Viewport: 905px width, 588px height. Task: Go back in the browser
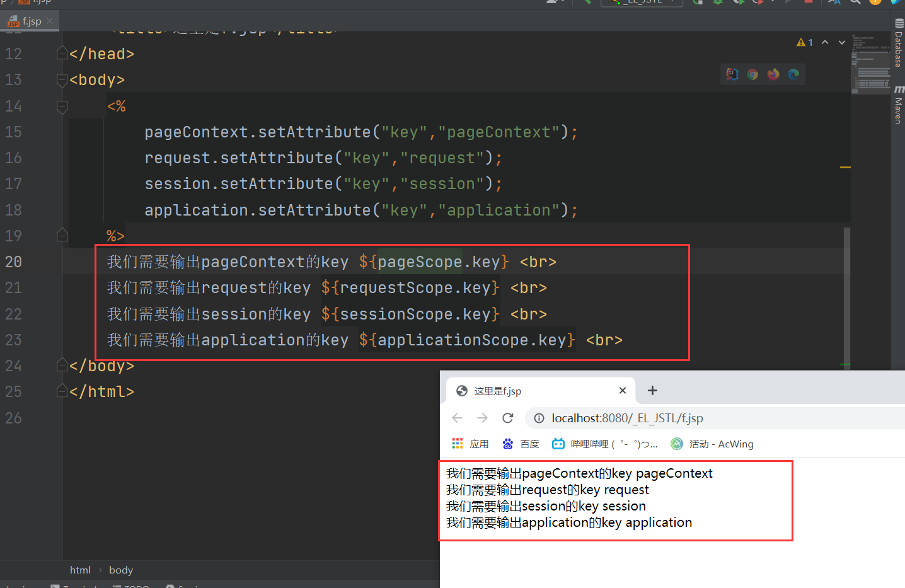pyautogui.click(x=458, y=418)
